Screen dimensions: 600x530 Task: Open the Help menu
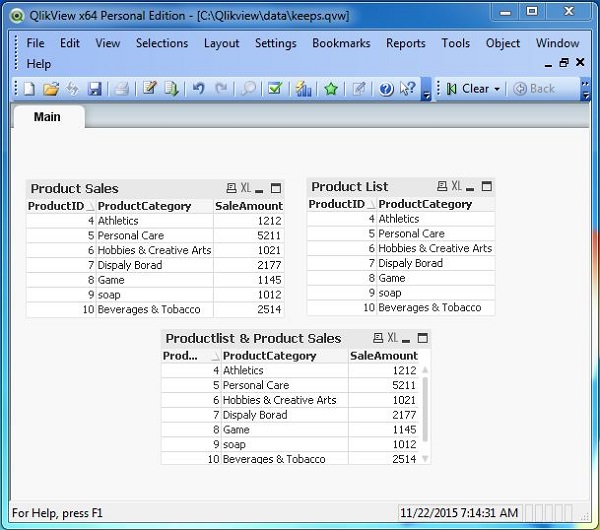click(38, 64)
